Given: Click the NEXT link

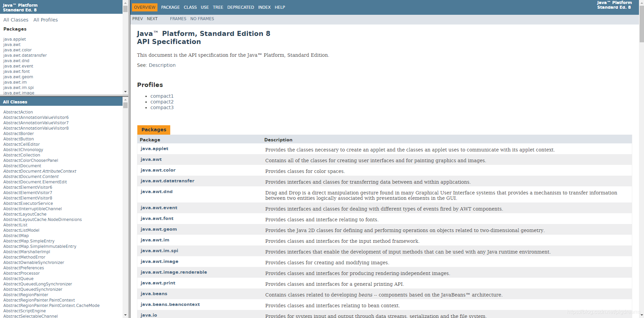Looking at the screenshot, I should [x=152, y=19].
